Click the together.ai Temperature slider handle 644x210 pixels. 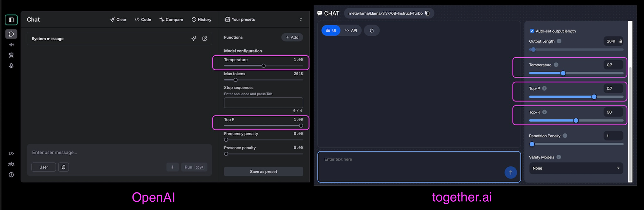tap(563, 73)
